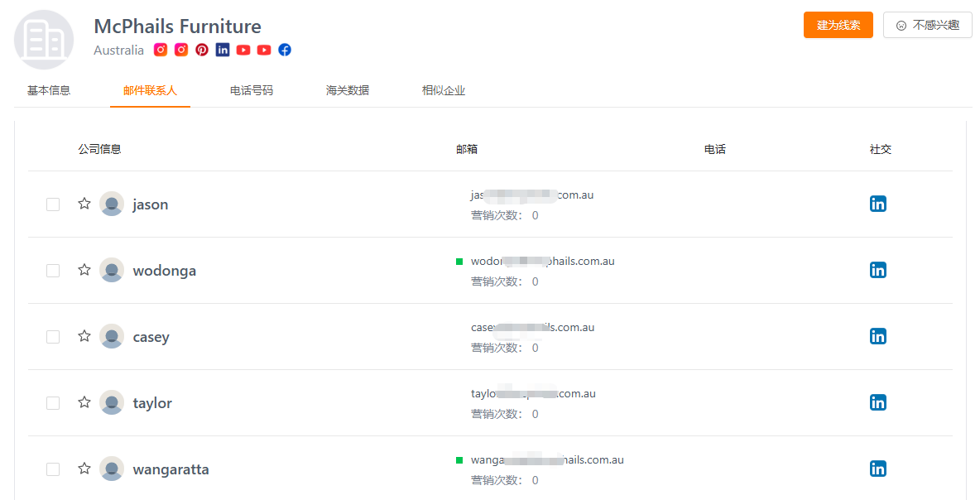980x500 pixels.
Task: Star the wangaratta contact
Action: [x=84, y=469]
